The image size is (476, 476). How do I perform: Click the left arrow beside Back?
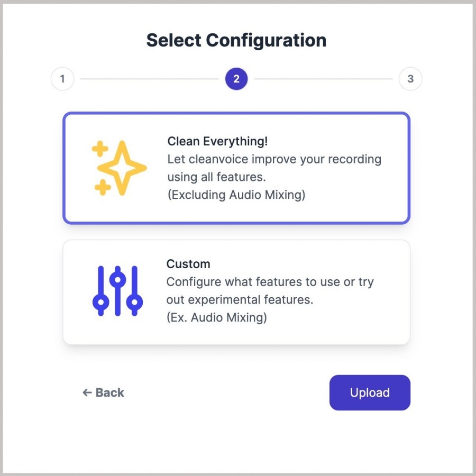(x=87, y=392)
